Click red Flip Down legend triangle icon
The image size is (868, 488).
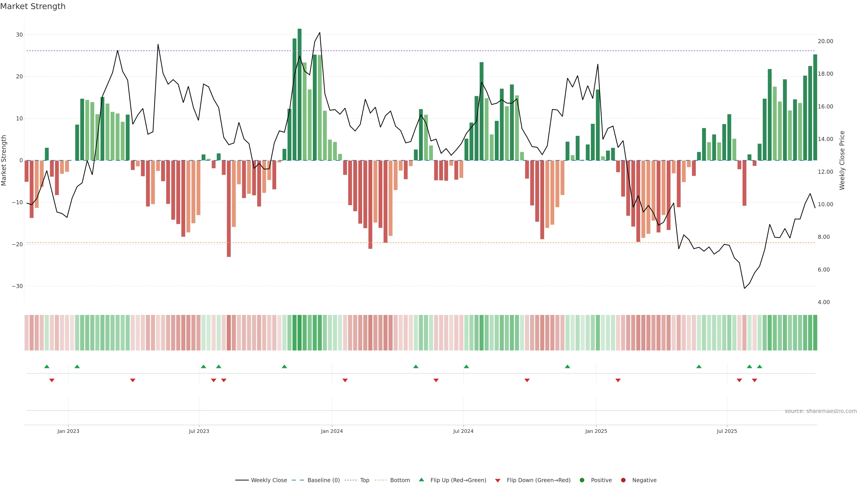[498, 480]
